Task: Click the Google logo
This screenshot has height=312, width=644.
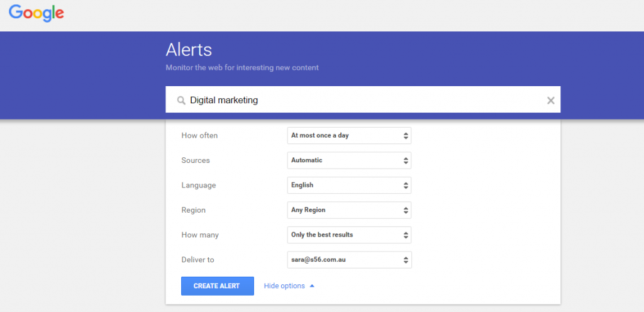Action: click(36, 13)
